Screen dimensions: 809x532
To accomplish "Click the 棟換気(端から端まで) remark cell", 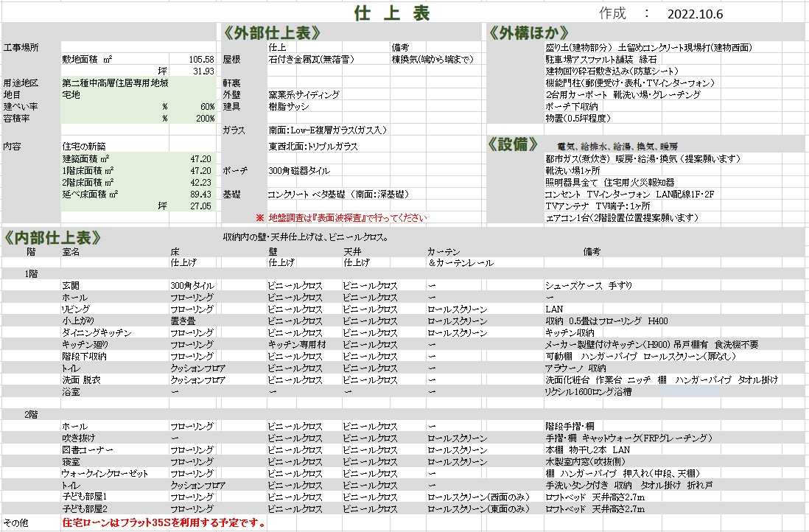I will [432, 60].
